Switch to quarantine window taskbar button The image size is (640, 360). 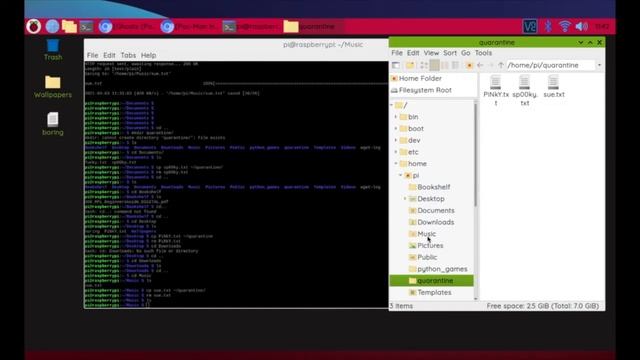point(312,27)
